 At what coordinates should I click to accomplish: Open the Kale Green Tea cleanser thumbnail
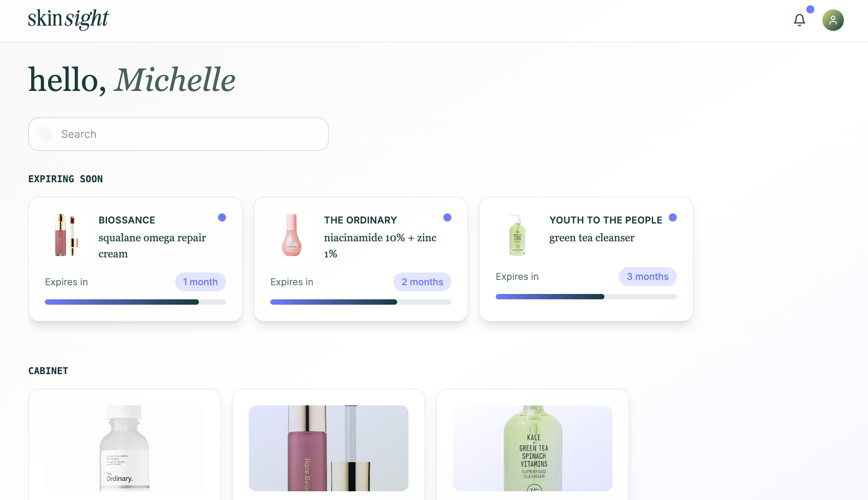tap(532, 448)
